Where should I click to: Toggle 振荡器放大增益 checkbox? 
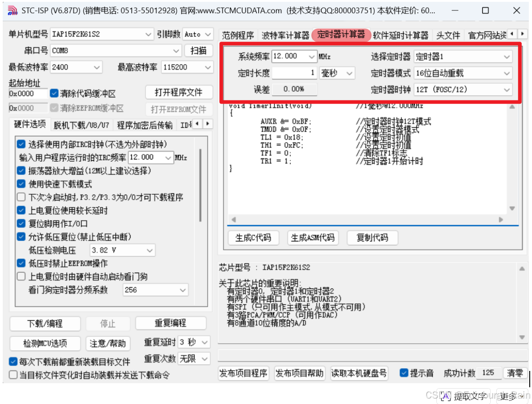(x=21, y=171)
